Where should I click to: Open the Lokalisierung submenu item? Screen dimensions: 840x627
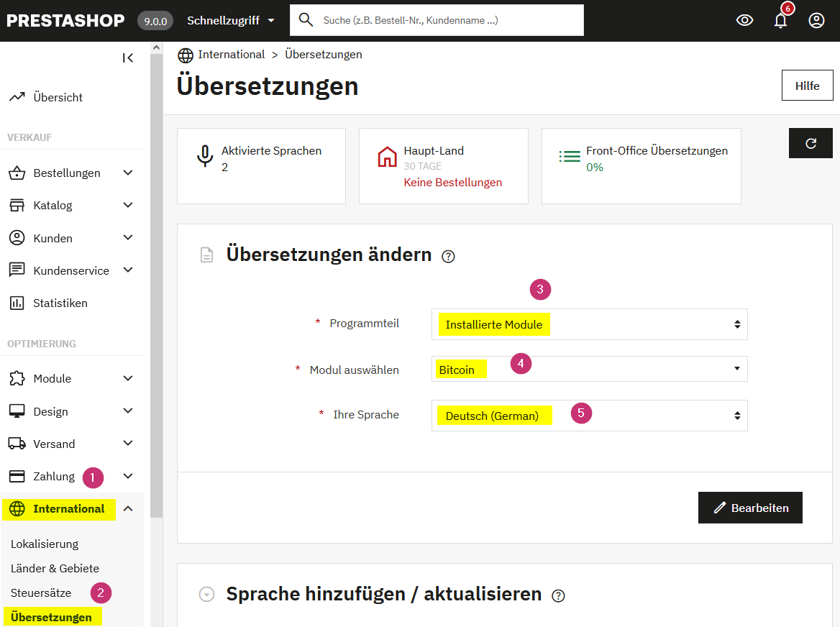coord(45,544)
